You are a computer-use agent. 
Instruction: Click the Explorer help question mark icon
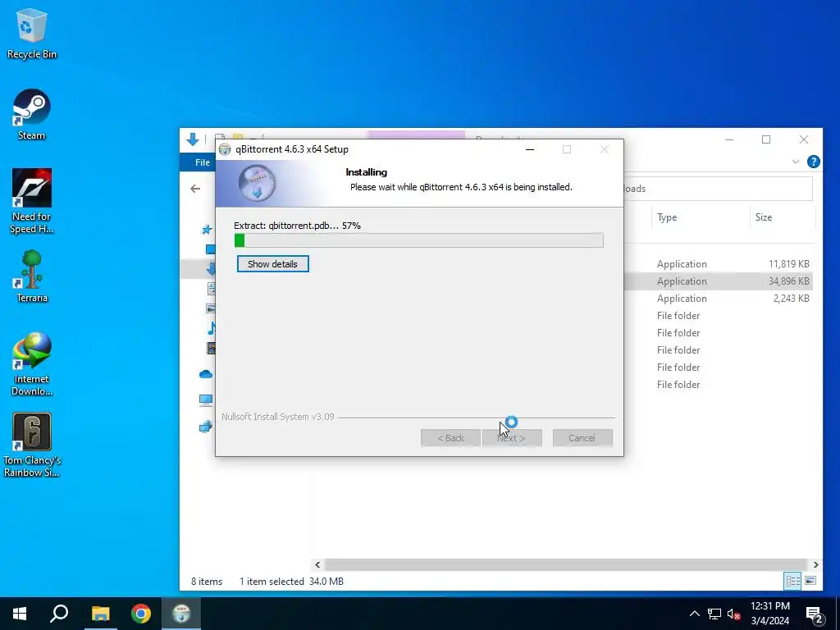[813, 162]
